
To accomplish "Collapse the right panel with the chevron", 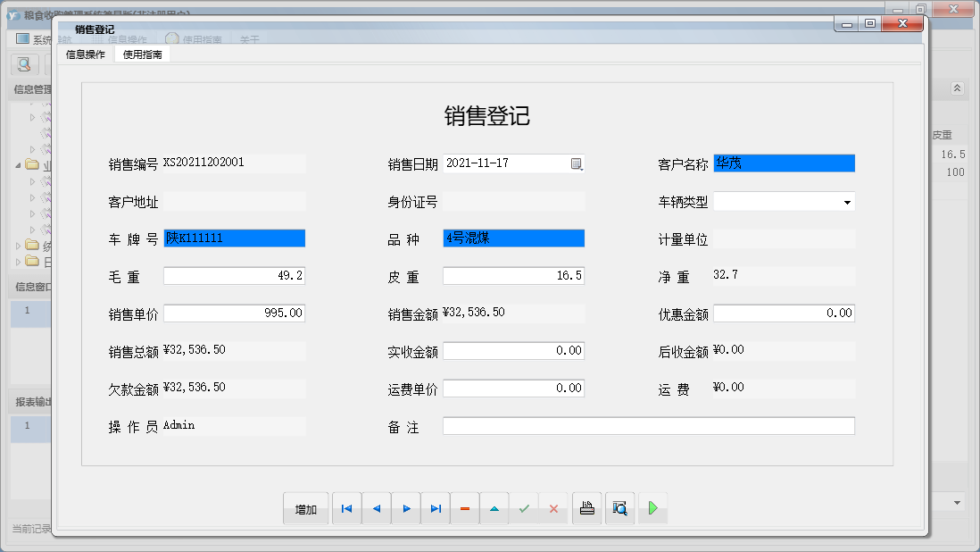I will (x=955, y=88).
